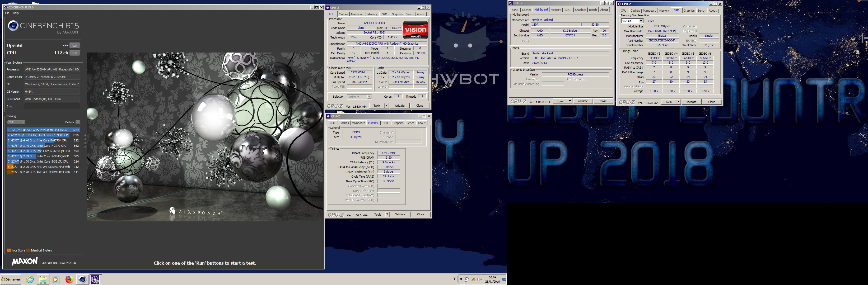Launch Windows Media Player from taskbar
This screenshot has width=868, height=285.
[56, 279]
